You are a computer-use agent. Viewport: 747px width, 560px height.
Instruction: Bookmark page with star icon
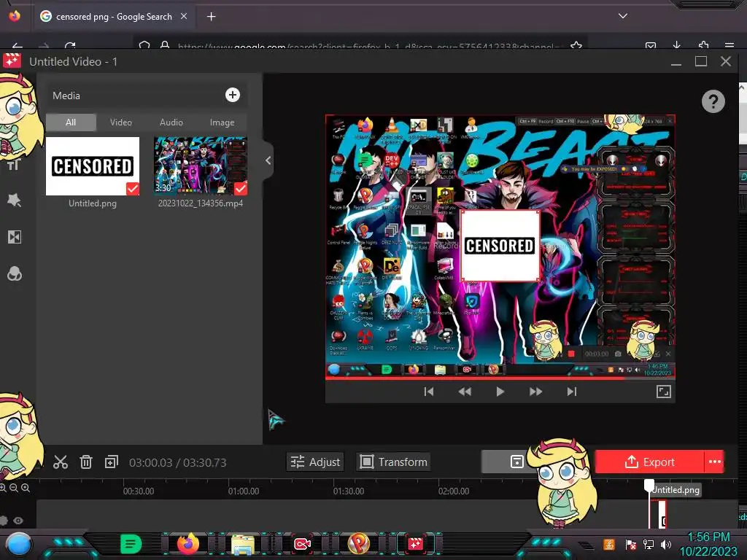576,46
